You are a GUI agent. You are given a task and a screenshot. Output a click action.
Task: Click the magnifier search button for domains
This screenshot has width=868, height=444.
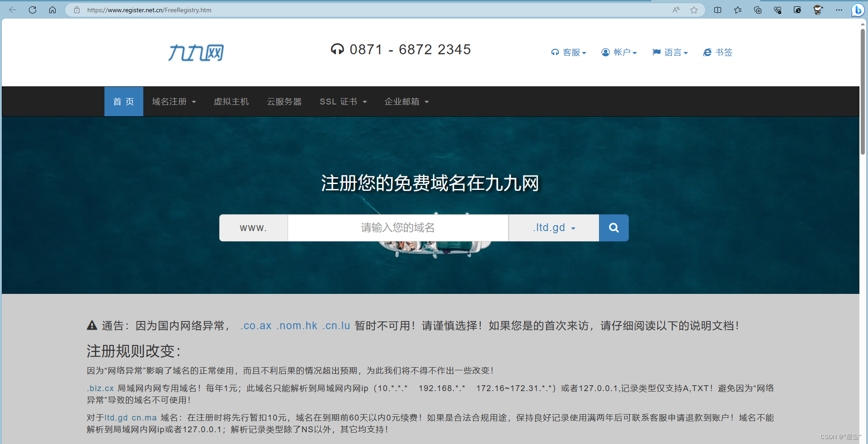pyautogui.click(x=613, y=228)
